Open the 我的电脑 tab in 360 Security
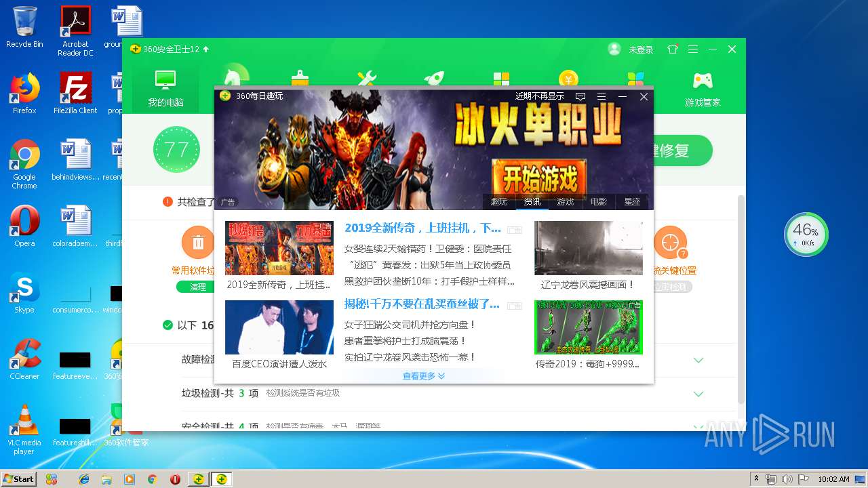868x488 pixels. 166,88
